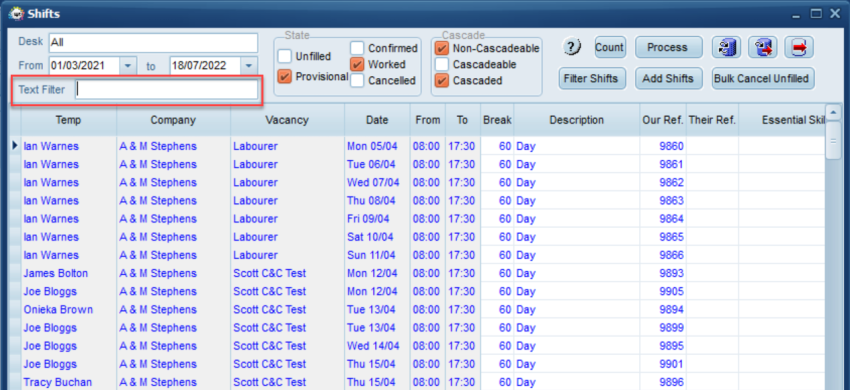Click the From column header in grid
This screenshot has height=390, width=850.
[428, 120]
